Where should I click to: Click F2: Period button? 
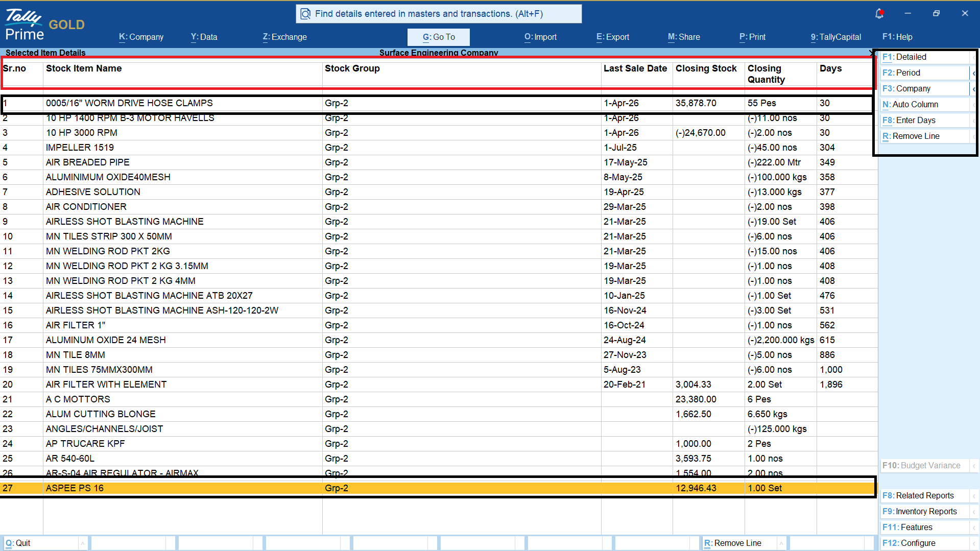click(924, 73)
